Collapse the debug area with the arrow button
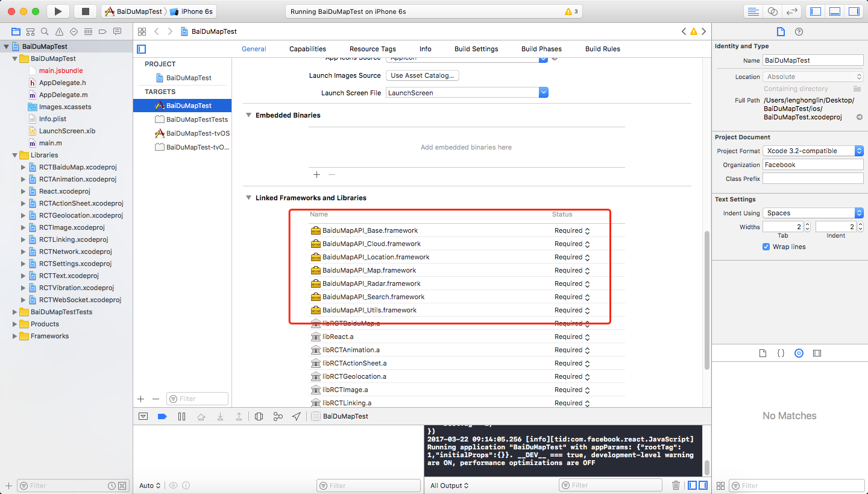Image resolution: width=868 pixels, height=494 pixels. 143,416
